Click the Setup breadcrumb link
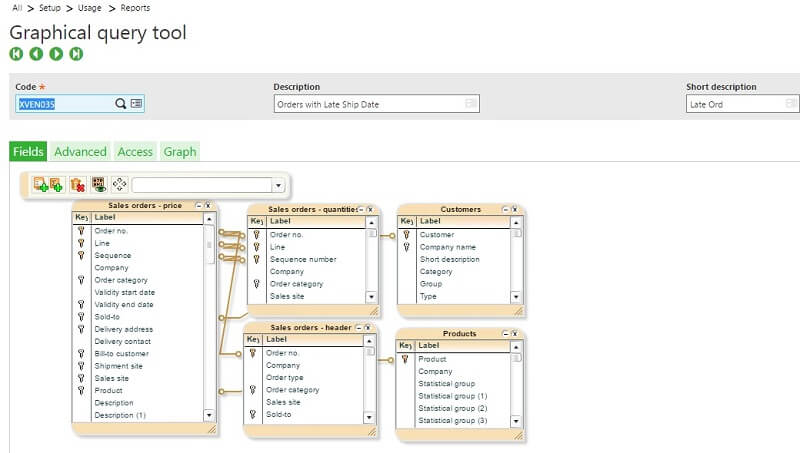Viewport: 800px width, 453px height. (x=49, y=8)
